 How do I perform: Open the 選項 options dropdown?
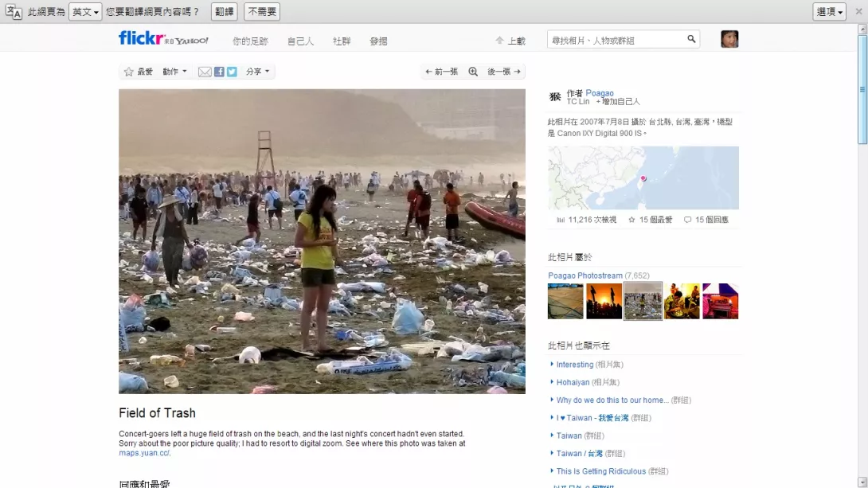(829, 12)
